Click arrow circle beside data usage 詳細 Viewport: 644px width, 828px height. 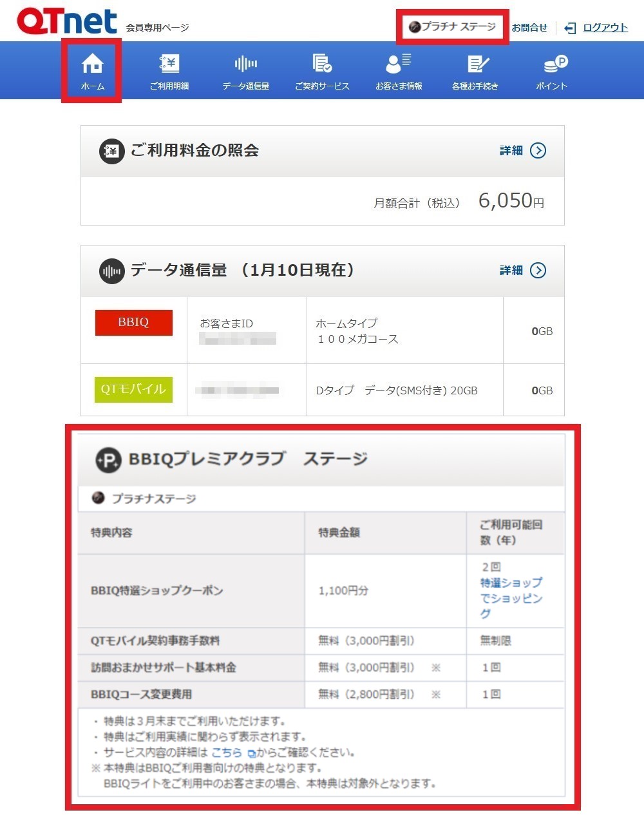538,271
